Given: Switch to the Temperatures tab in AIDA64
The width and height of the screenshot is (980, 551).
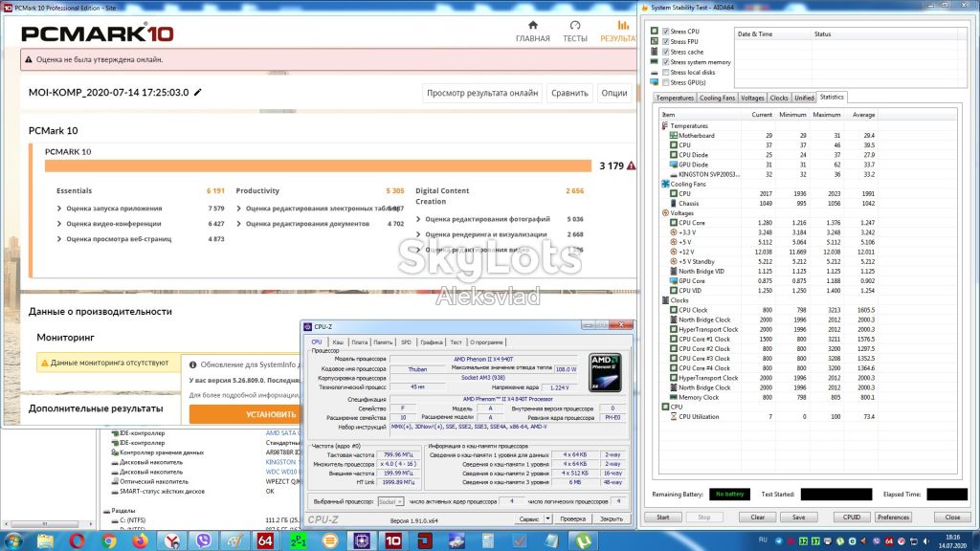Looking at the screenshot, I should (675, 98).
